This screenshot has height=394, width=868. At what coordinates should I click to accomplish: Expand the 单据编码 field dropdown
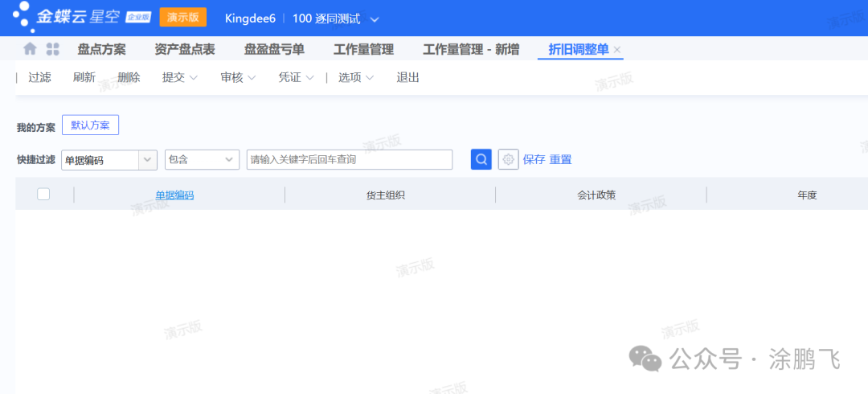[x=149, y=159]
